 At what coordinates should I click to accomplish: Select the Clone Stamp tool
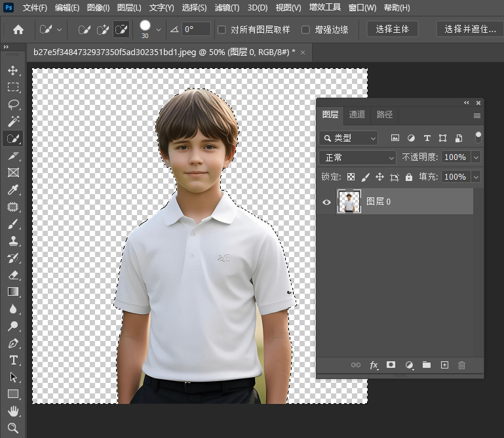pos(13,241)
